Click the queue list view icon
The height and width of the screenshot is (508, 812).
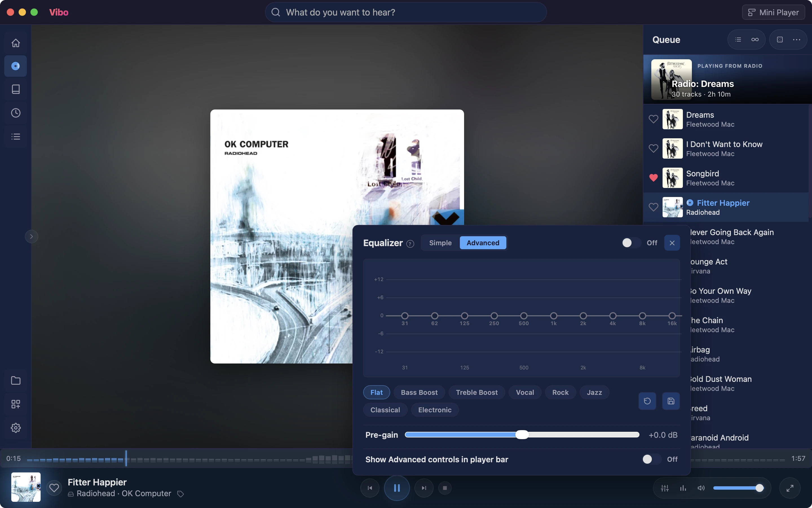[x=738, y=40]
